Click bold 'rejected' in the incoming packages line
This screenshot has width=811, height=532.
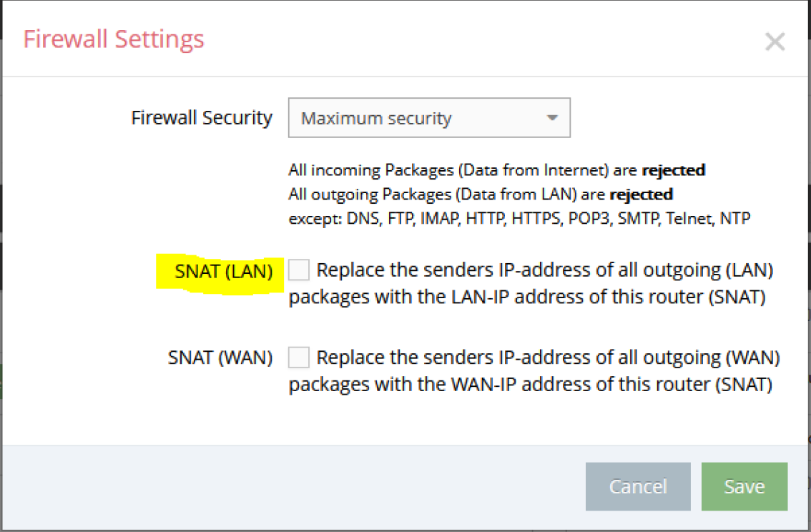coord(674,170)
